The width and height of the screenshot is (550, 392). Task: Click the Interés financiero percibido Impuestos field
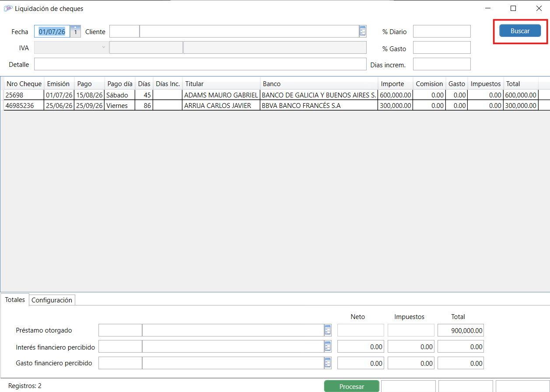[x=411, y=347]
